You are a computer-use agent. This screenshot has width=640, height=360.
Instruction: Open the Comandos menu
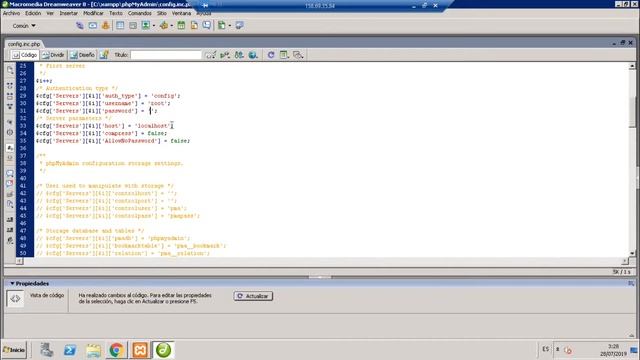point(140,13)
